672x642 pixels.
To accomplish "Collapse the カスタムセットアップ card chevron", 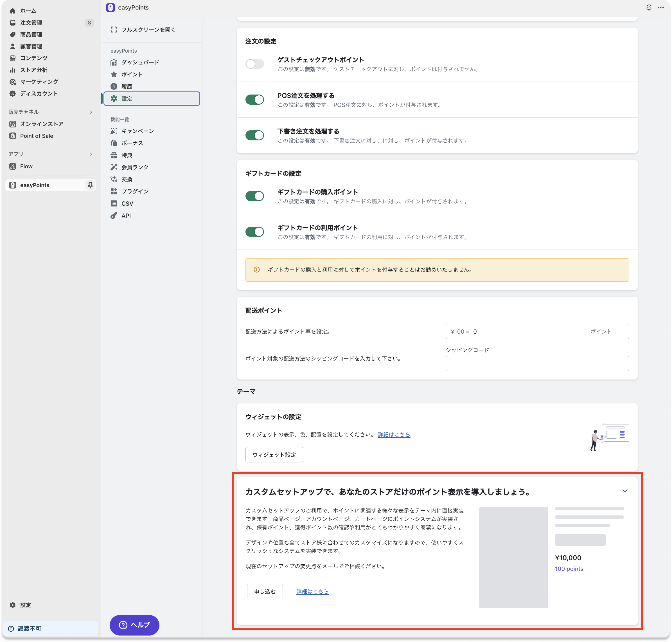I will point(625,491).
